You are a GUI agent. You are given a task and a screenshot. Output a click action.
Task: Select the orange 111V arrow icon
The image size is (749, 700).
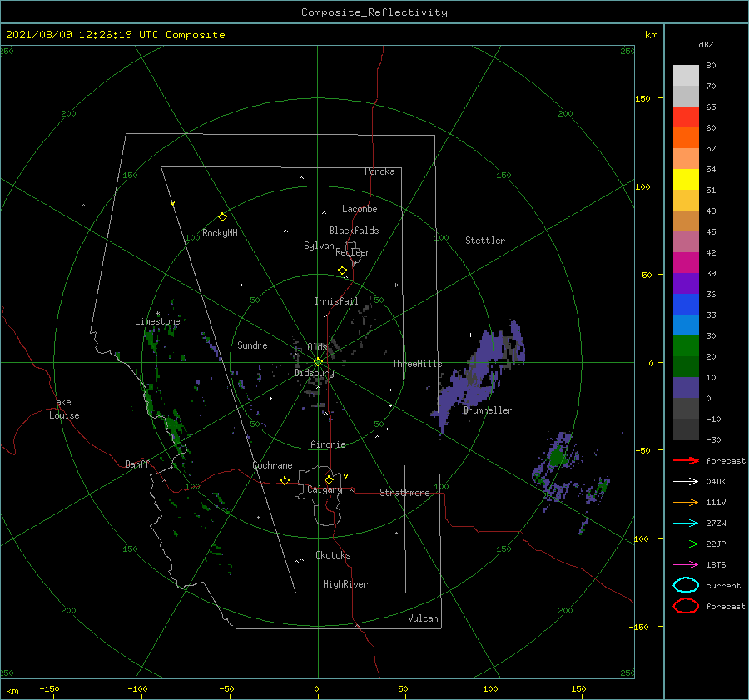[686, 502]
